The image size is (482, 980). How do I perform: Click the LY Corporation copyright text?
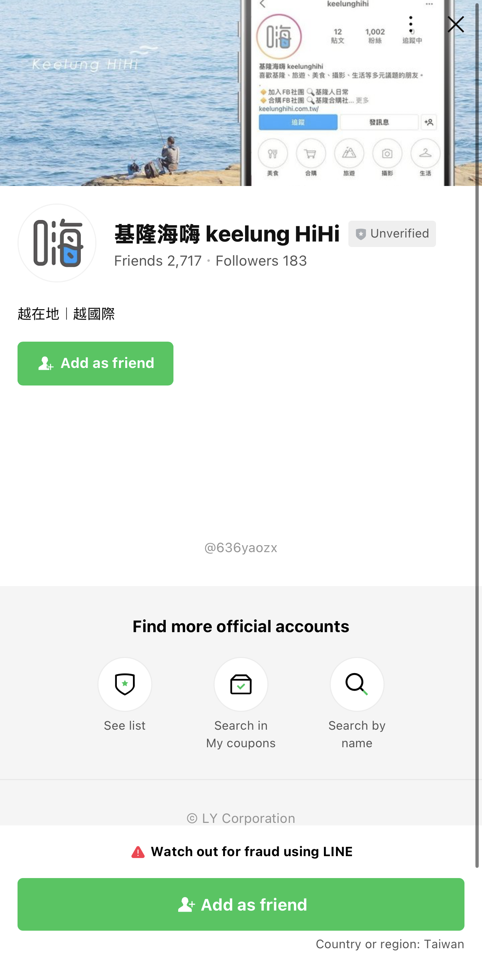(x=241, y=818)
